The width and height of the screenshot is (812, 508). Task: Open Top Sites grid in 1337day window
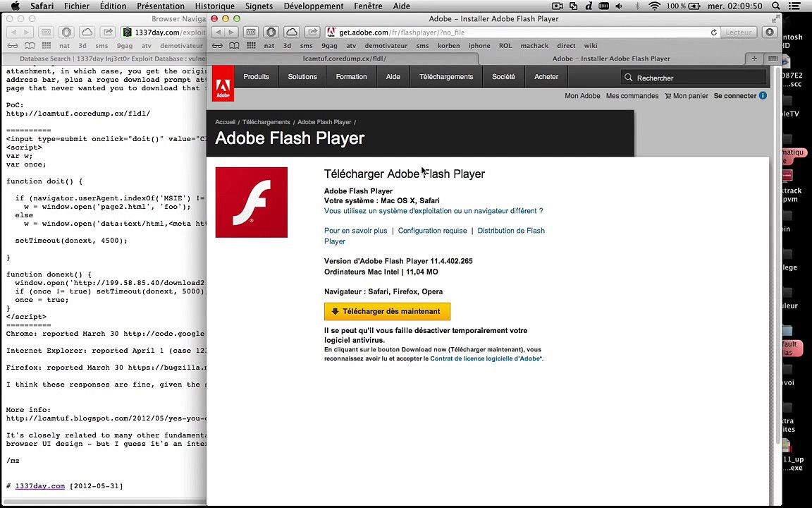[x=46, y=46]
